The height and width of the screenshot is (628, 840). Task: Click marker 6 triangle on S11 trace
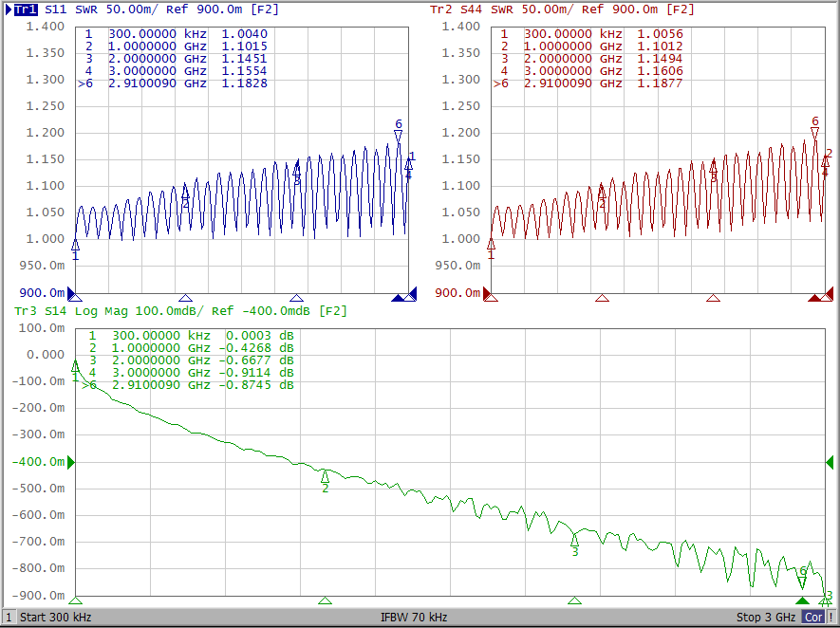(x=399, y=136)
